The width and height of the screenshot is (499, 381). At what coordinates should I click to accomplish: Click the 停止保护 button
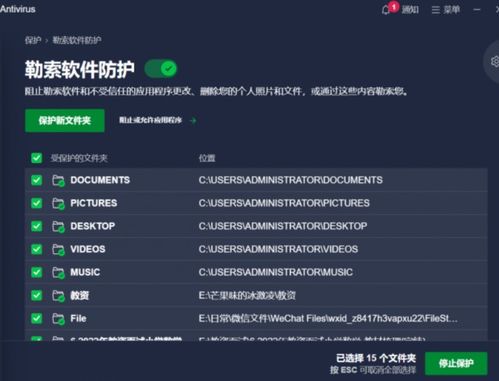pos(456,363)
